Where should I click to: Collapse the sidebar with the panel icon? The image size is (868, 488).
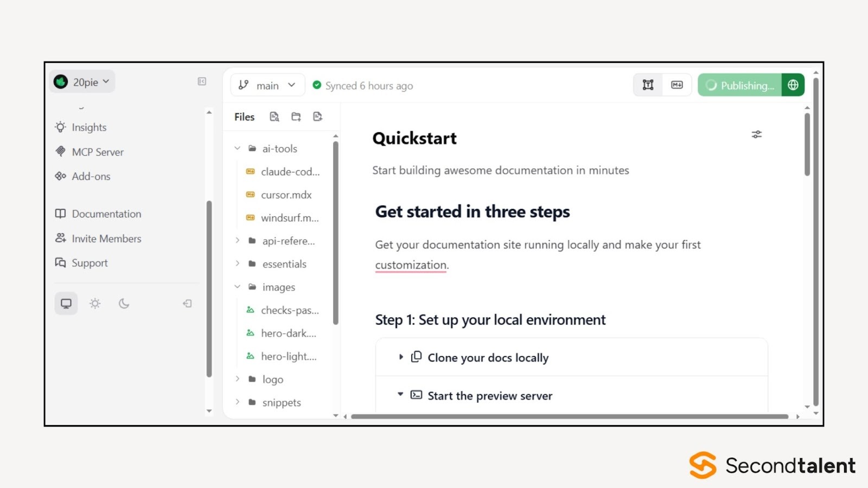(x=202, y=81)
